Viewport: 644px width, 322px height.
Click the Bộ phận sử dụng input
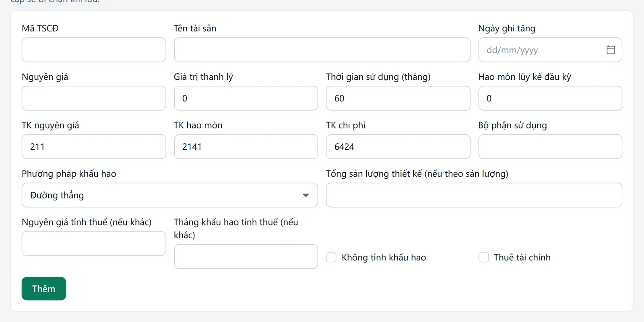[550, 147]
